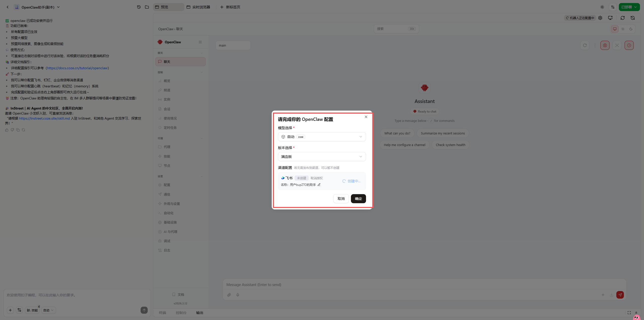Select the light sun theme
This screenshot has width=644, height=320.
pos(623,29)
